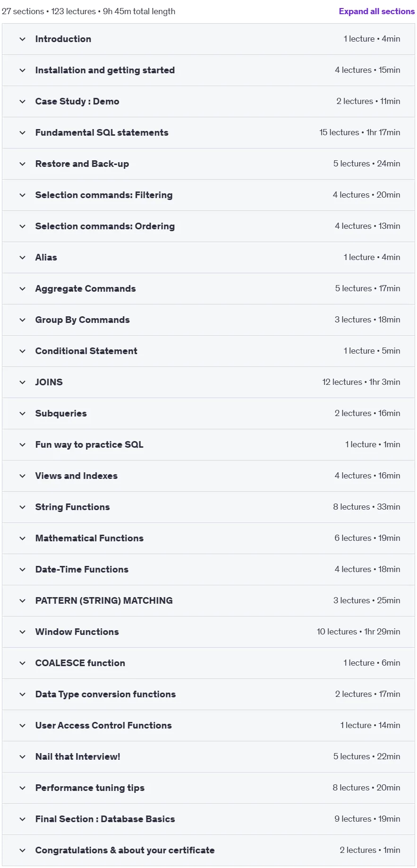Show lectures under String Functions

click(x=208, y=507)
